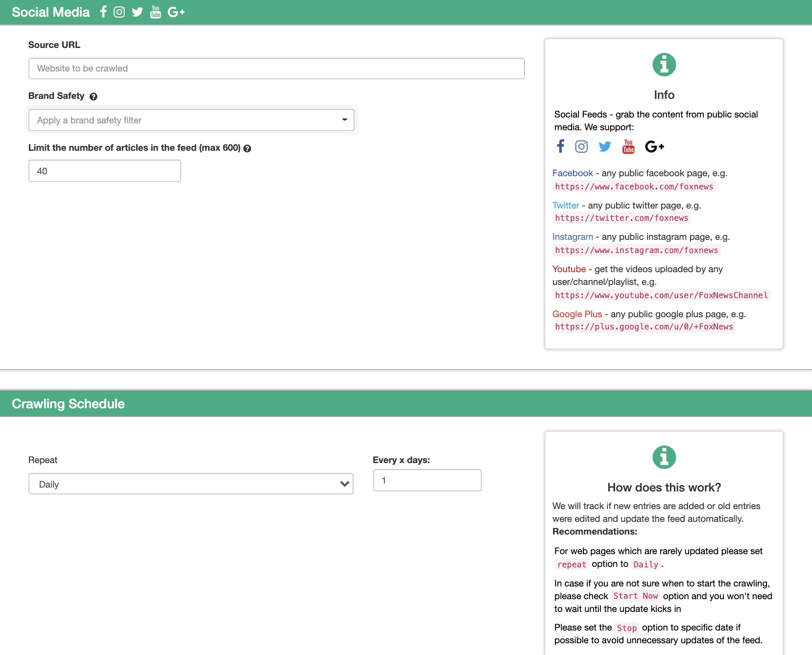Click the Every x days number field
Viewport: 812px width, 655px height.
[x=428, y=480]
